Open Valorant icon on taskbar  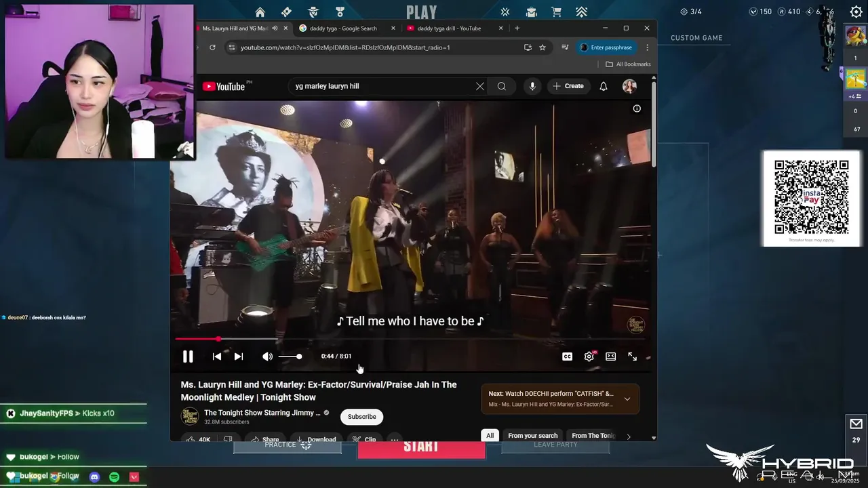tap(134, 477)
